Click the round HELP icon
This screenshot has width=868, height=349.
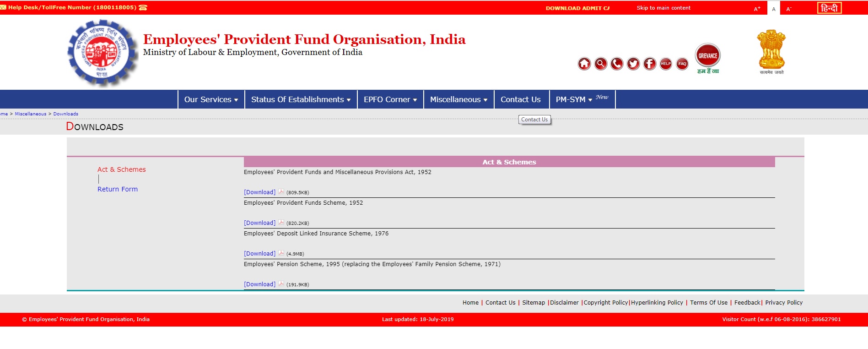click(x=666, y=64)
